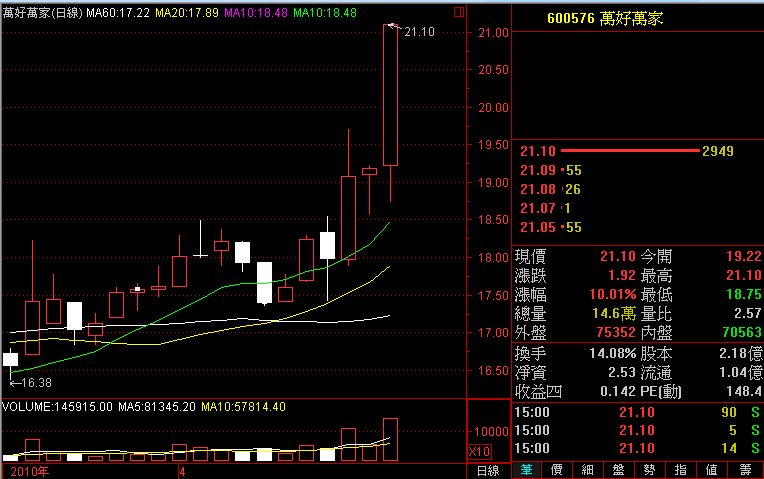Click the 15:00 trade row with volume 5
The image size is (764, 479).
pos(637,430)
